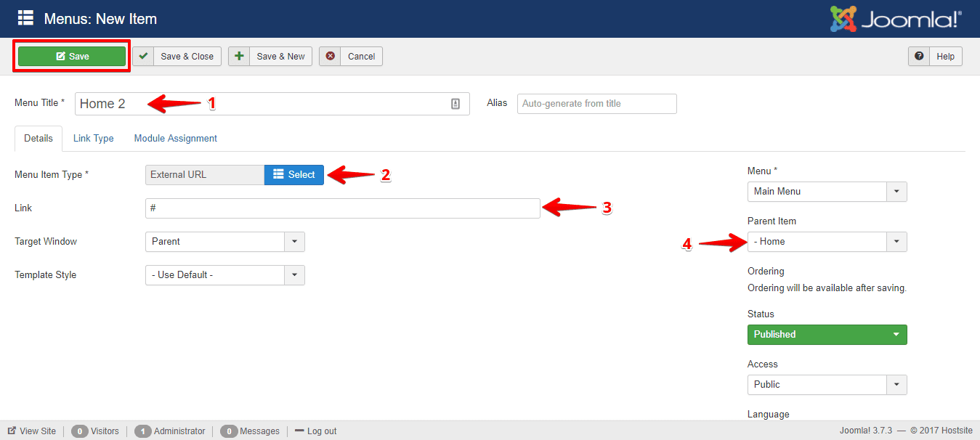This screenshot has width=980, height=440.
Task: Expand the Template Style dropdown
Action: [x=294, y=274]
